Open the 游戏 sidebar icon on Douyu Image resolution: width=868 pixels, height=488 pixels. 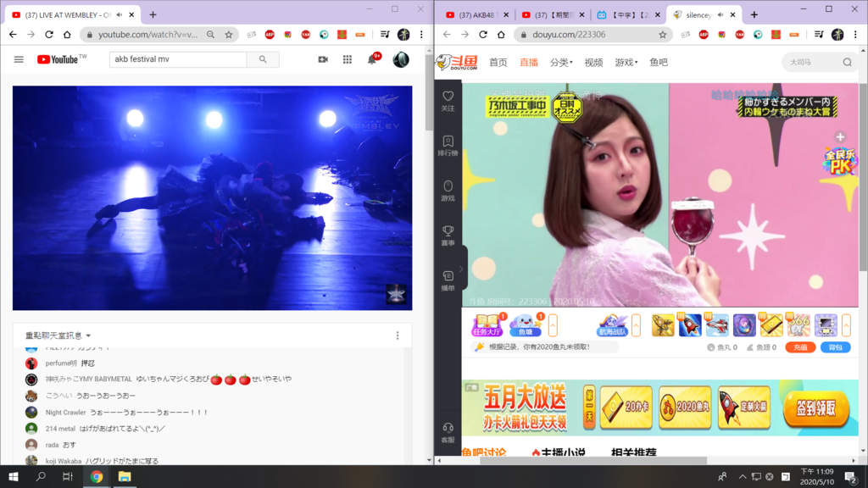(448, 191)
